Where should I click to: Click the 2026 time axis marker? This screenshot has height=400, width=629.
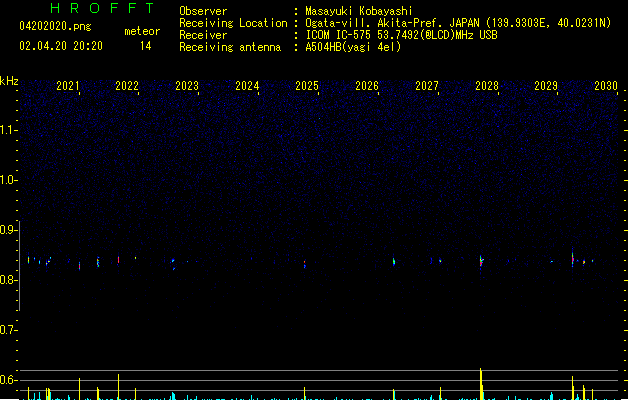(367, 86)
